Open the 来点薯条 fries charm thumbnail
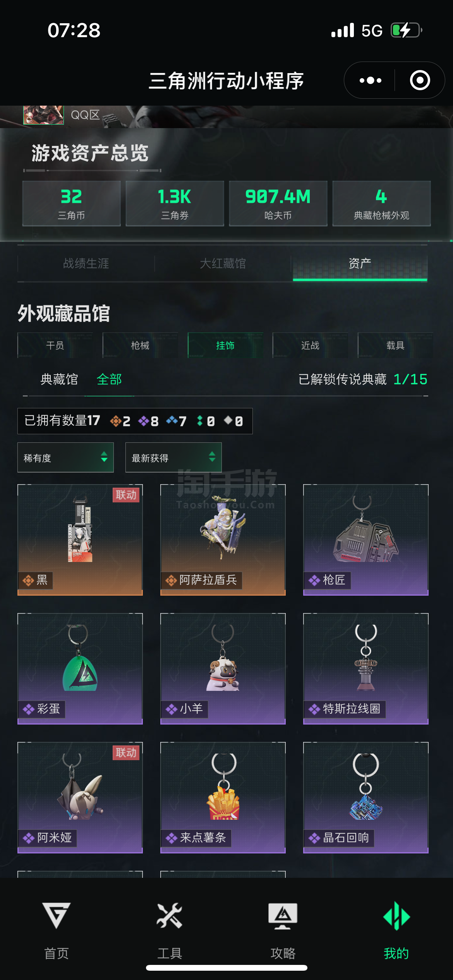Image resolution: width=453 pixels, height=980 pixels. coord(223,797)
